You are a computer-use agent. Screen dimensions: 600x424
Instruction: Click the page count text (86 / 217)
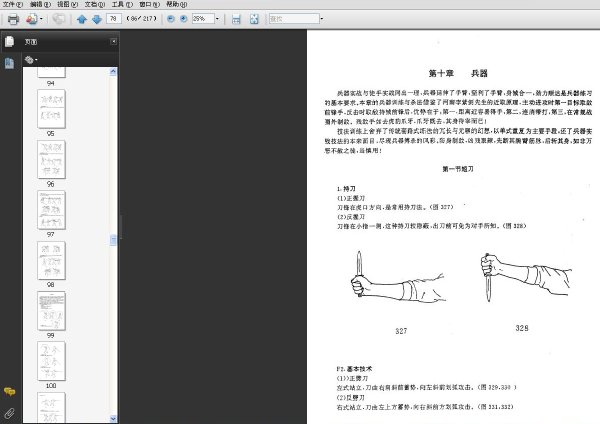142,18
